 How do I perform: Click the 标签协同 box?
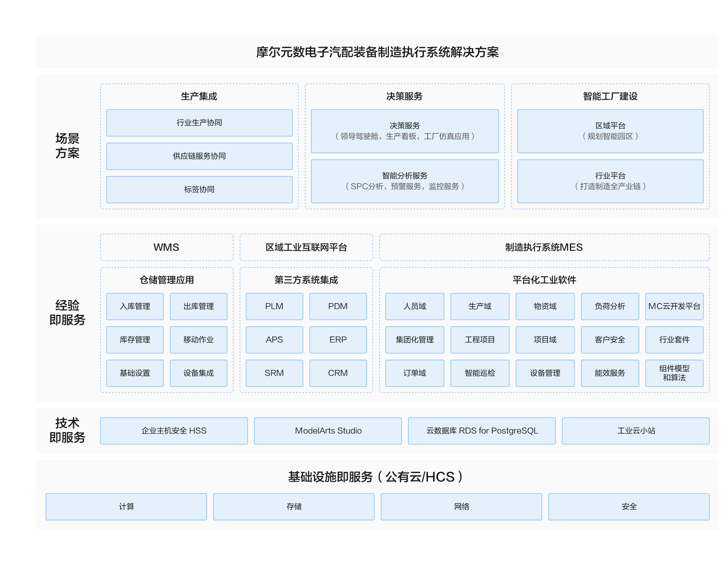click(x=199, y=189)
